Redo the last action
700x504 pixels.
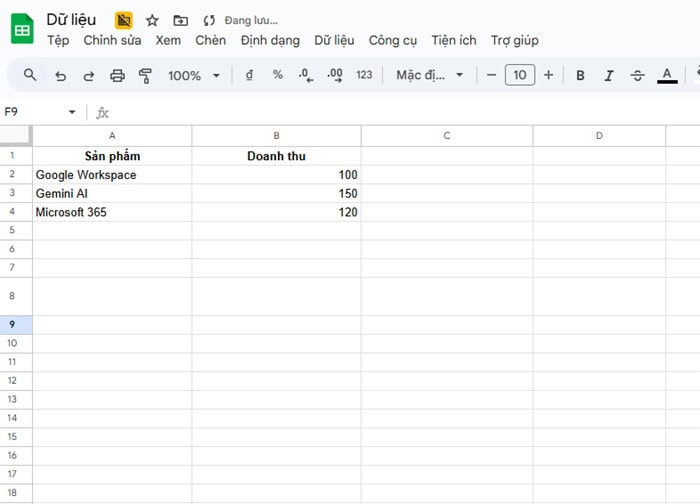point(89,76)
